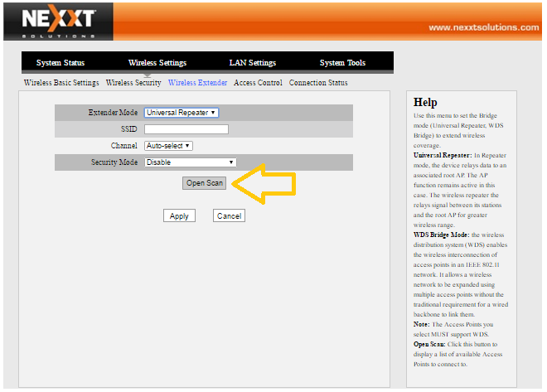Click the 'Security Mode' label
Screen dimensions: 547x392
(x=114, y=162)
